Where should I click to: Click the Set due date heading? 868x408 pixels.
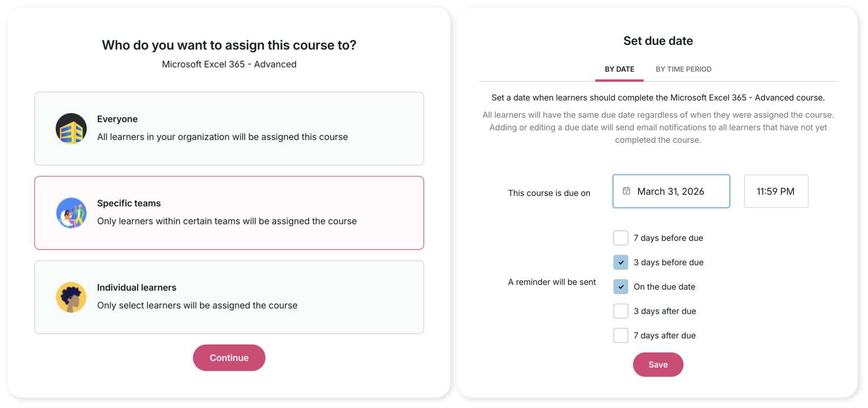click(x=658, y=40)
